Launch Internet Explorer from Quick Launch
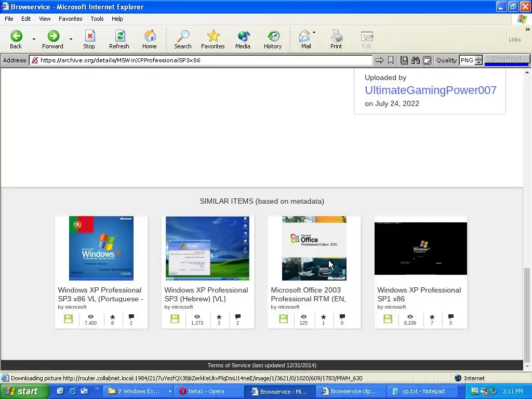This screenshot has height=399, width=532. click(72, 391)
